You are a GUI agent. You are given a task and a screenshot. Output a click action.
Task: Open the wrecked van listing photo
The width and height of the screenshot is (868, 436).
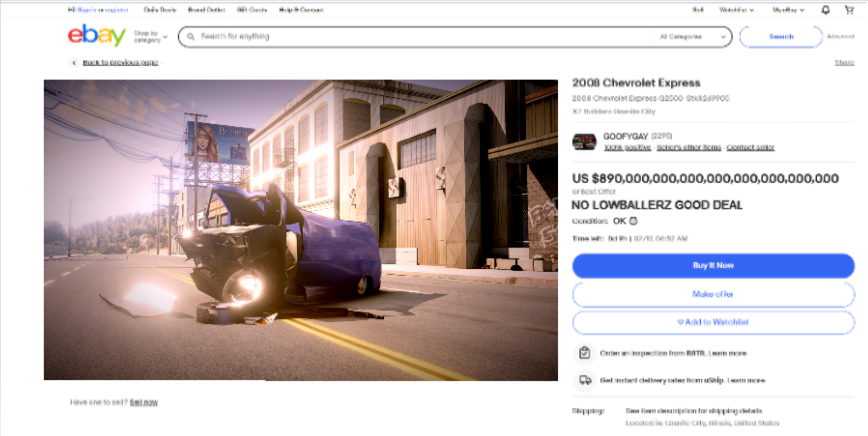pyautogui.click(x=301, y=230)
